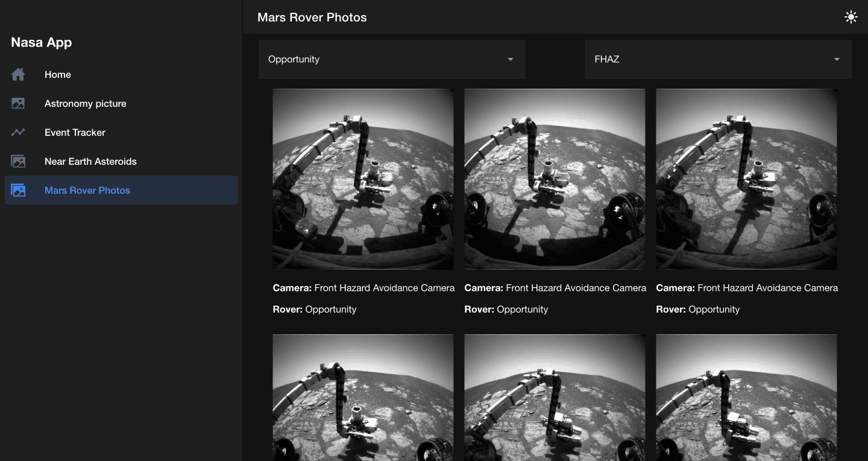Click the Home icon in the sidebar

click(x=18, y=74)
